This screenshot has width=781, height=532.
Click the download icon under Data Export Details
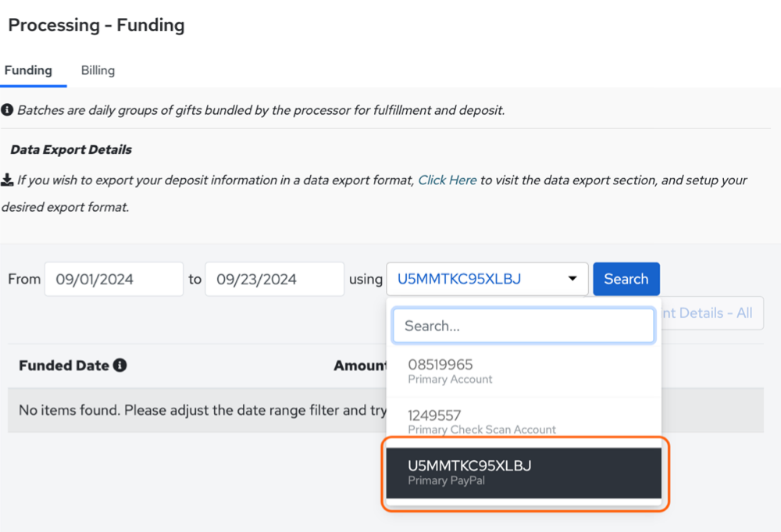[7, 180]
